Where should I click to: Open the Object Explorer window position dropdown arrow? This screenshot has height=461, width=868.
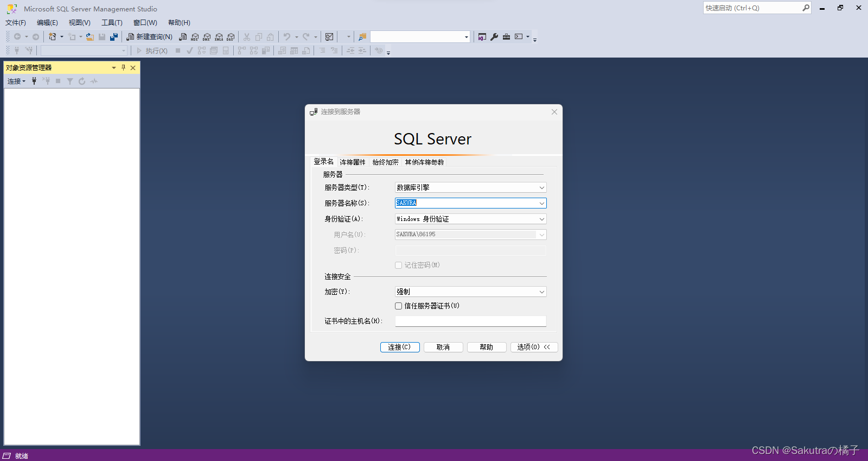click(x=114, y=68)
